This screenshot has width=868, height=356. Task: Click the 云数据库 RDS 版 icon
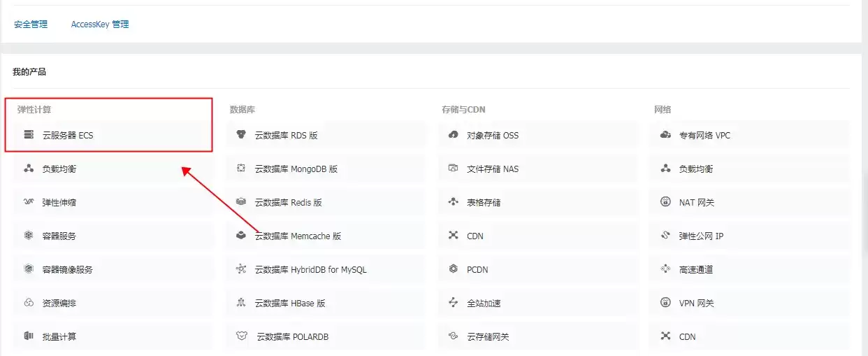pyautogui.click(x=241, y=135)
